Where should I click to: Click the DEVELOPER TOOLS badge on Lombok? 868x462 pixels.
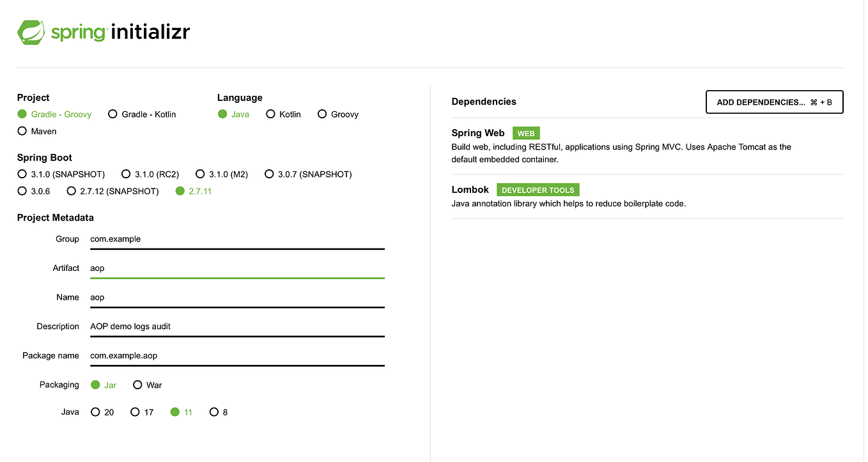[538, 190]
